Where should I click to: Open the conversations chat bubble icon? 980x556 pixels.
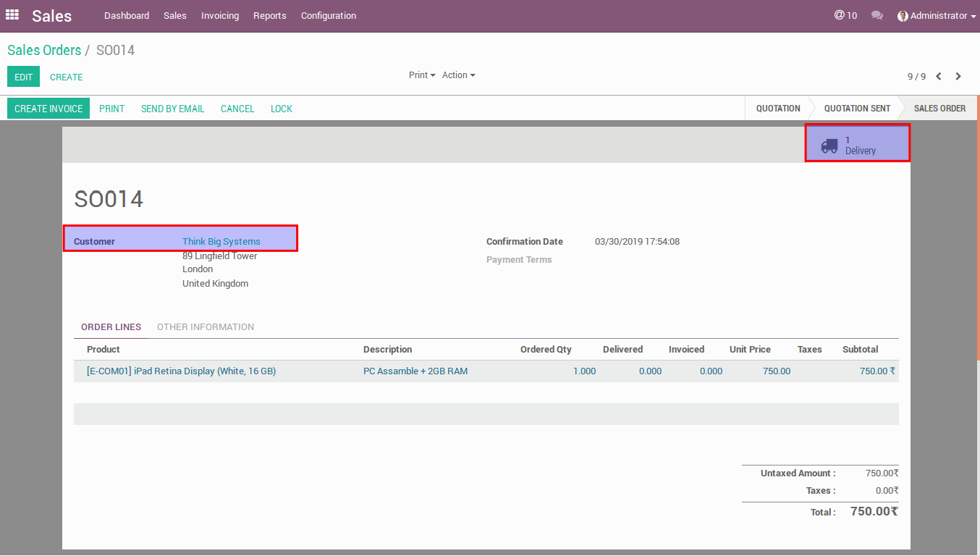pos(877,15)
